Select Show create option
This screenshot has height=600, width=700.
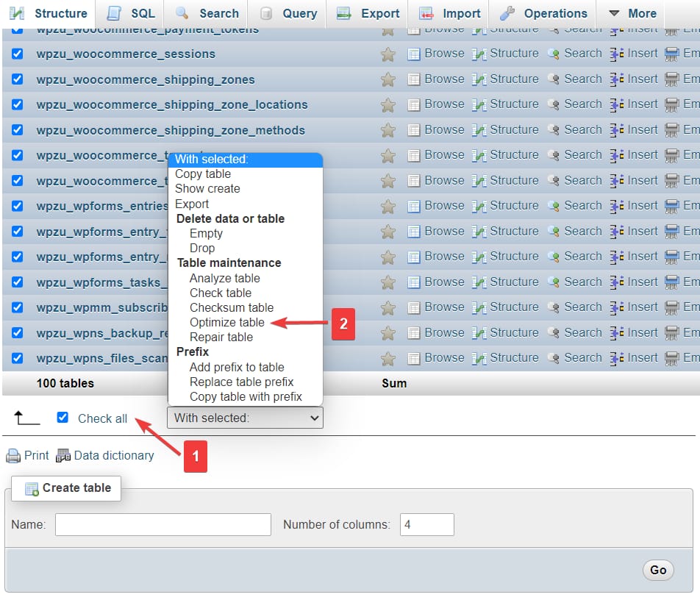tap(207, 188)
